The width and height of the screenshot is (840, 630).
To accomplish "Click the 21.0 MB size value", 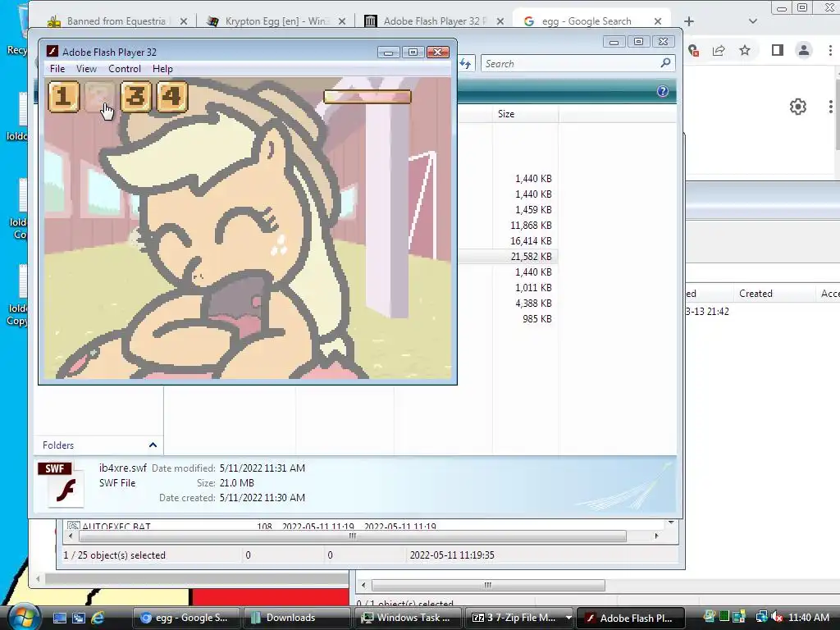I will pos(237,483).
